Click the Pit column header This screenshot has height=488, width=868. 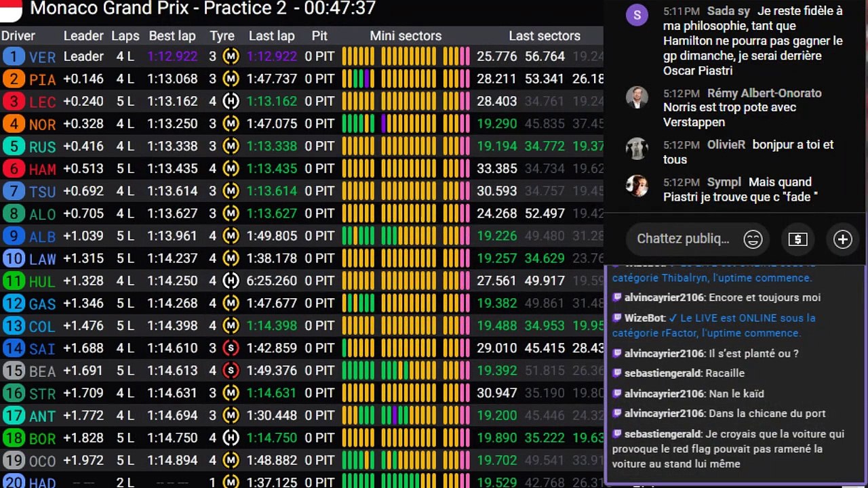pos(319,36)
